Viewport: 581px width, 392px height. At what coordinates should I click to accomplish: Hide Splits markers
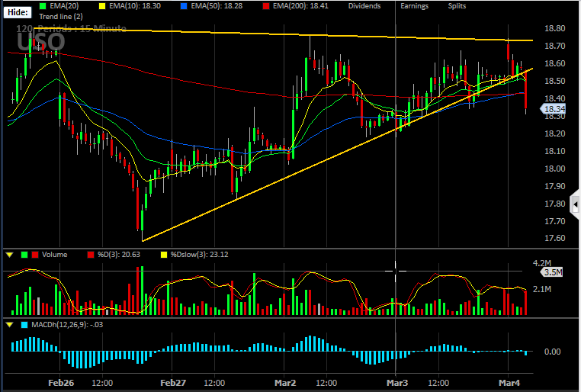(457, 6)
